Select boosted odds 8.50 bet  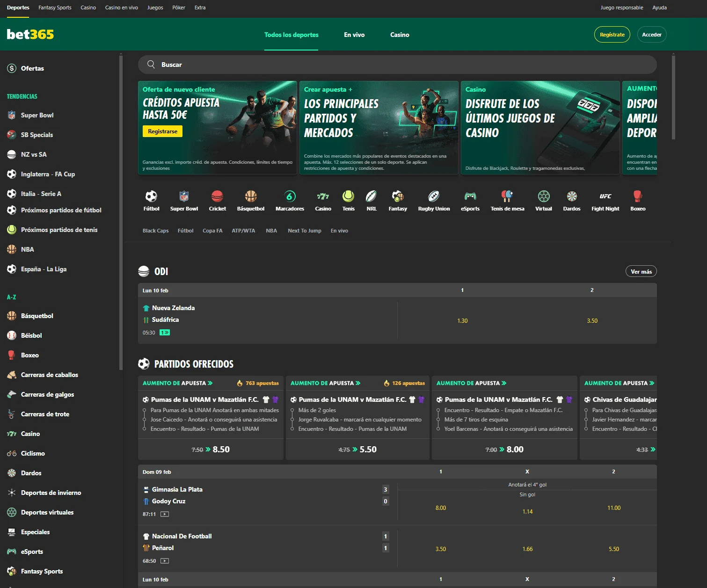[x=211, y=449]
